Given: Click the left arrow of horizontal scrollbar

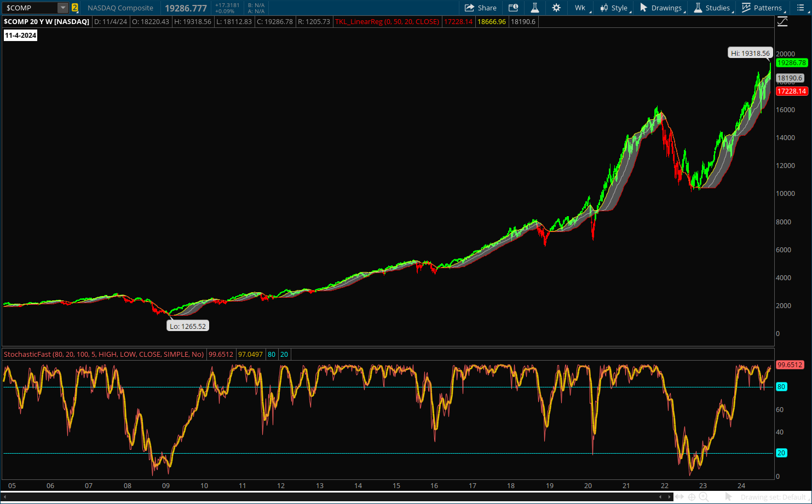Looking at the screenshot, I should 5,497.
